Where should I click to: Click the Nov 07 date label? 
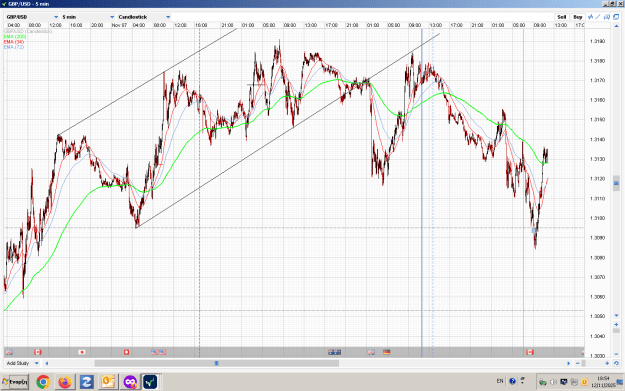(x=119, y=25)
